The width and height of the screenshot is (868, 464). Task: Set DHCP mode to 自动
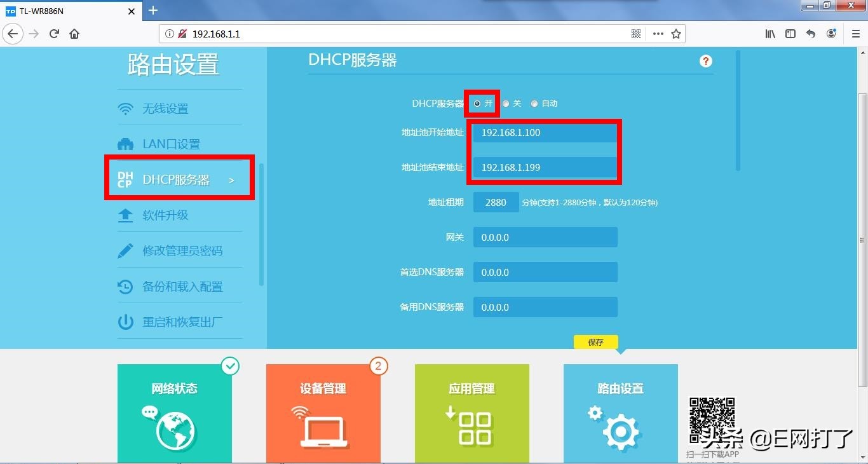click(x=534, y=103)
